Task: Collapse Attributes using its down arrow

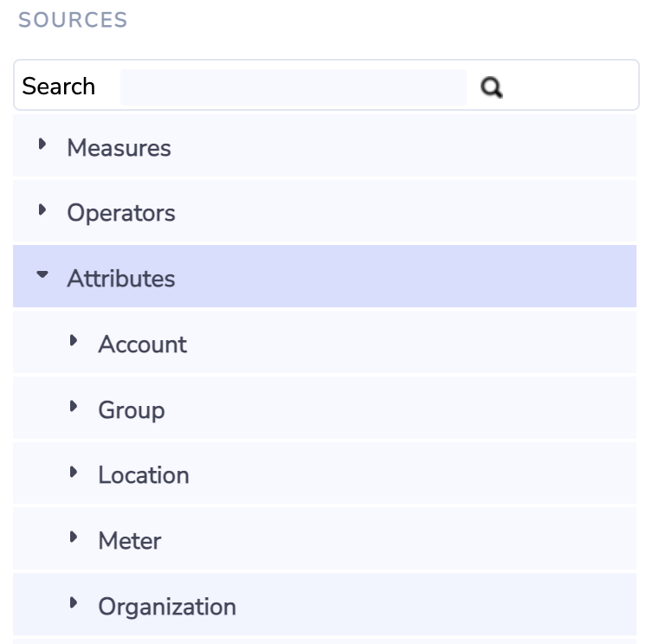Action: click(x=42, y=274)
